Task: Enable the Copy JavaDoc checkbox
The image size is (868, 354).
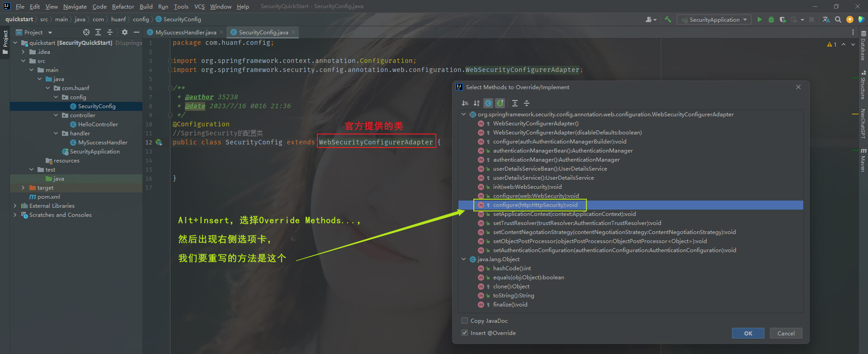Action: (x=465, y=321)
